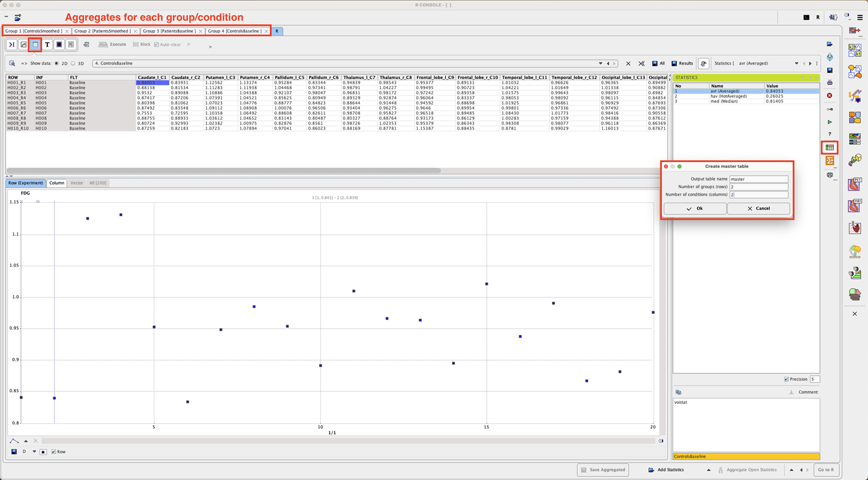
Task: Click the statistics settings icon beside Results
Action: click(703, 63)
